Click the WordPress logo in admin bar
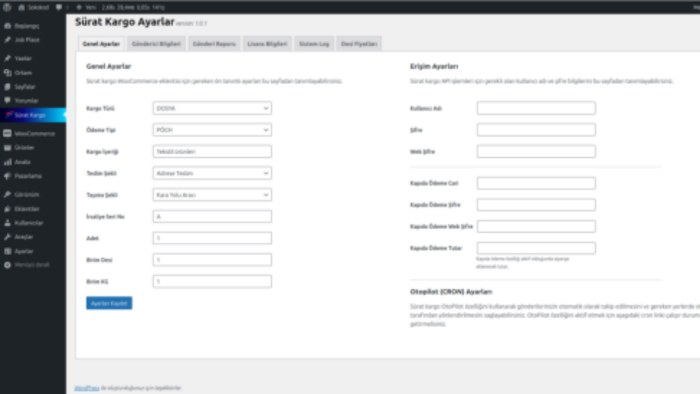Image resolution: width=700 pixels, height=394 pixels. (x=7, y=7)
